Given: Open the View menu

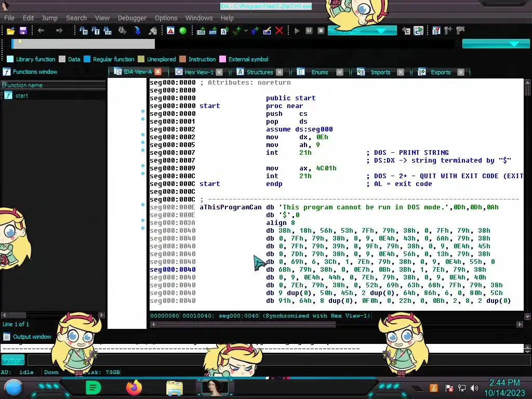Looking at the screenshot, I should [x=102, y=18].
